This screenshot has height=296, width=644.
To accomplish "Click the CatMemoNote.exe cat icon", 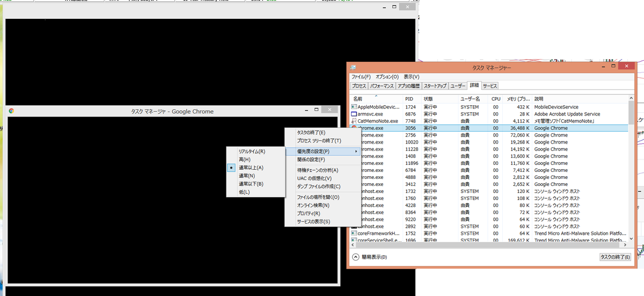I will click(x=354, y=121).
